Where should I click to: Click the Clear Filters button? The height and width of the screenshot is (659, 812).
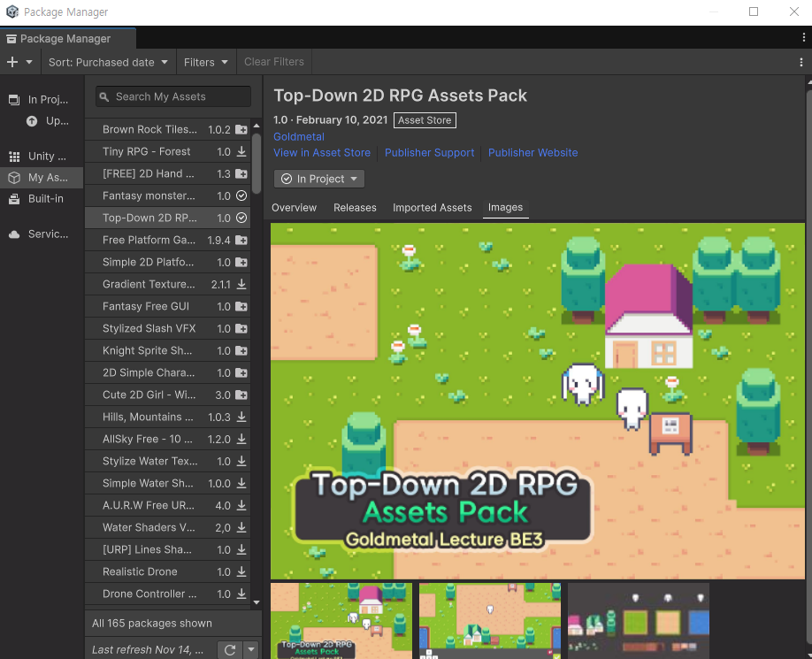[x=274, y=62]
